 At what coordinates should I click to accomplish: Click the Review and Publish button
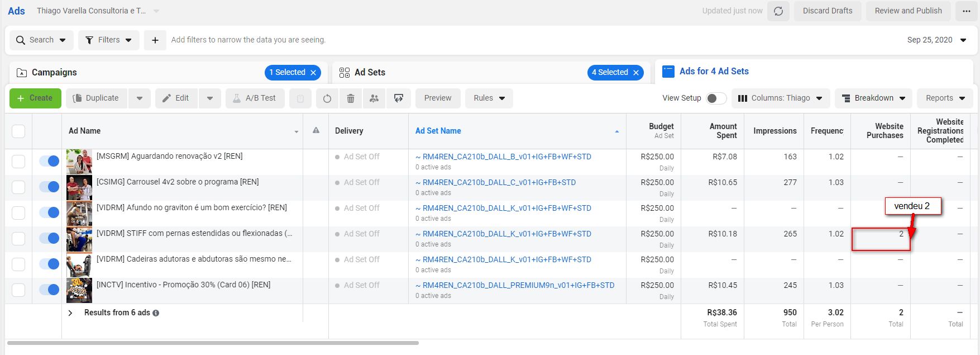[x=908, y=11]
